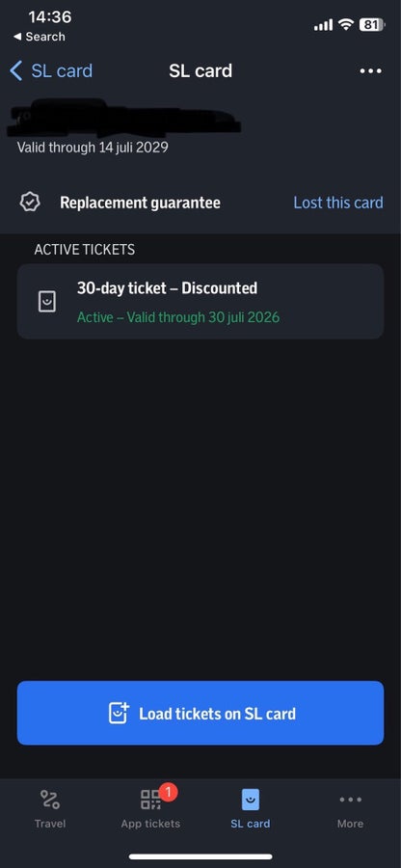Viewport: 401px width, 868px height.
Task: Open the 30-day ticket – Discounted entry
Action: tap(200, 301)
